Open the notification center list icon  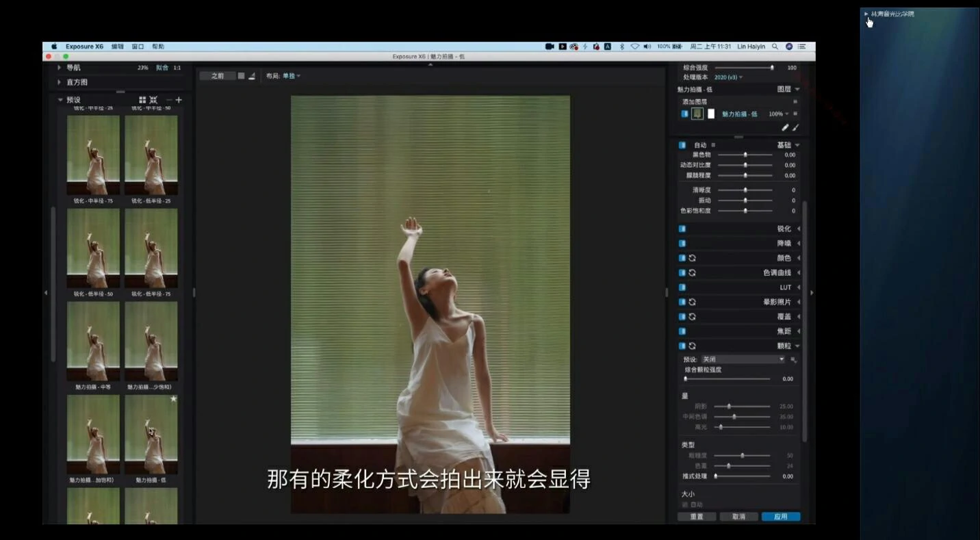(x=801, y=47)
